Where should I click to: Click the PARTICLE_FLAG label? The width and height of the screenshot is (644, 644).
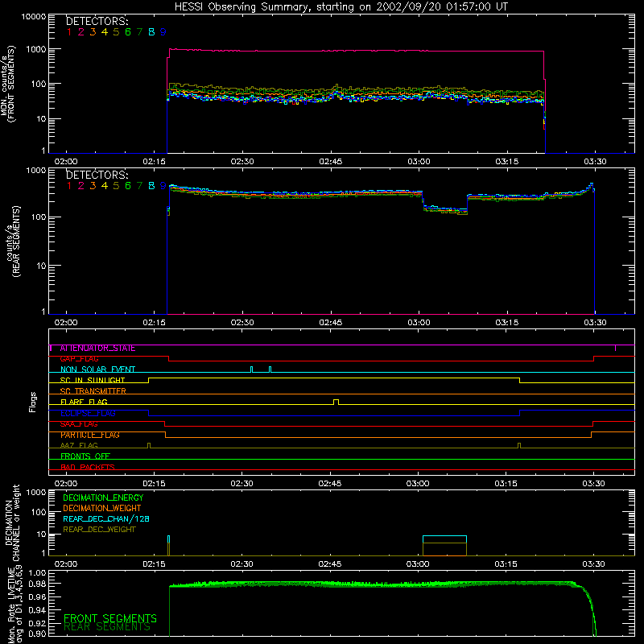(90, 435)
